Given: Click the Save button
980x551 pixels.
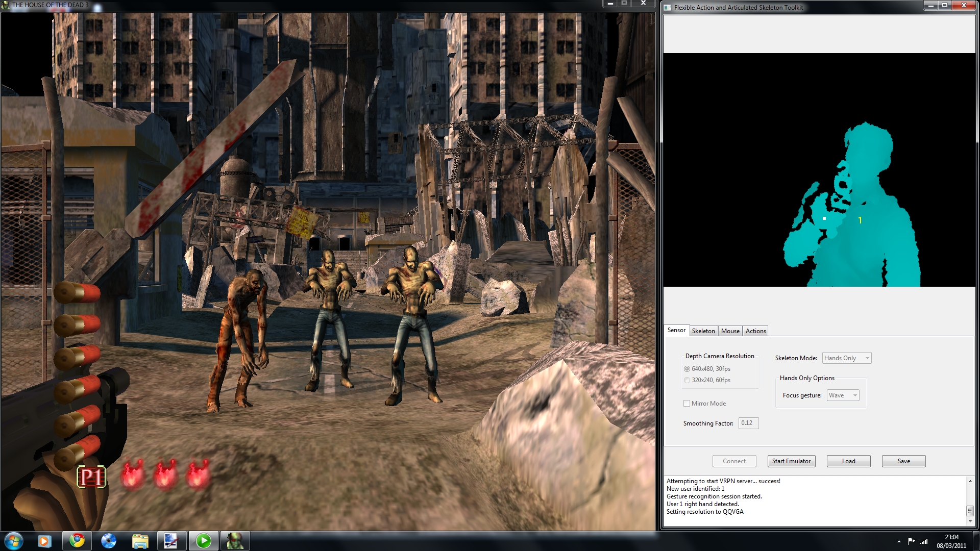Looking at the screenshot, I should click(x=903, y=461).
